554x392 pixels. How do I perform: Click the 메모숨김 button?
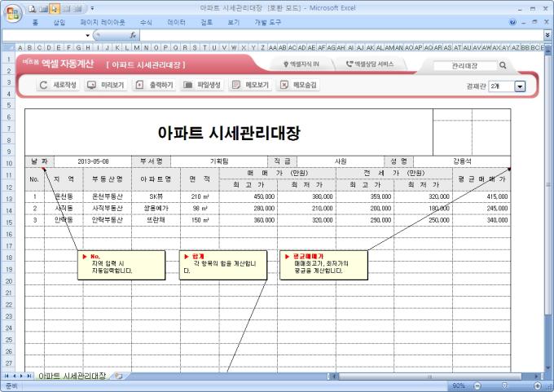tap(298, 85)
